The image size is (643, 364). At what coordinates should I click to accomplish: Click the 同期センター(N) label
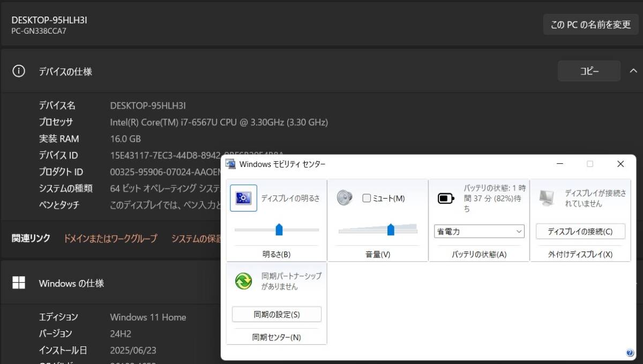coord(276,337)
